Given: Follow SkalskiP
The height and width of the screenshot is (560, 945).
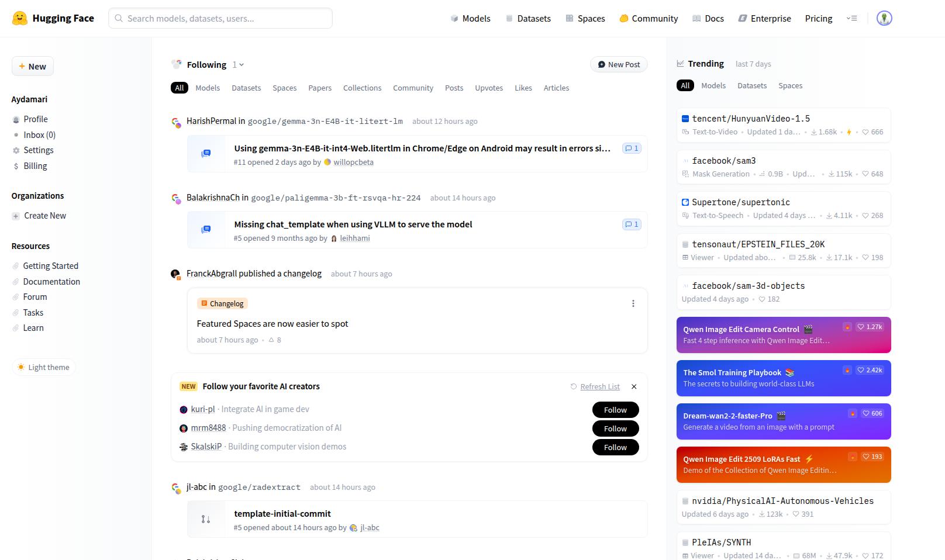Looking at the screenshot, I should [615, 447].
